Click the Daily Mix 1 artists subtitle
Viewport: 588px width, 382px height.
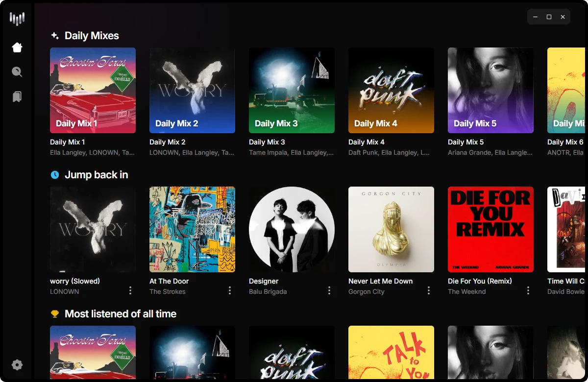[x=92, y=153]
